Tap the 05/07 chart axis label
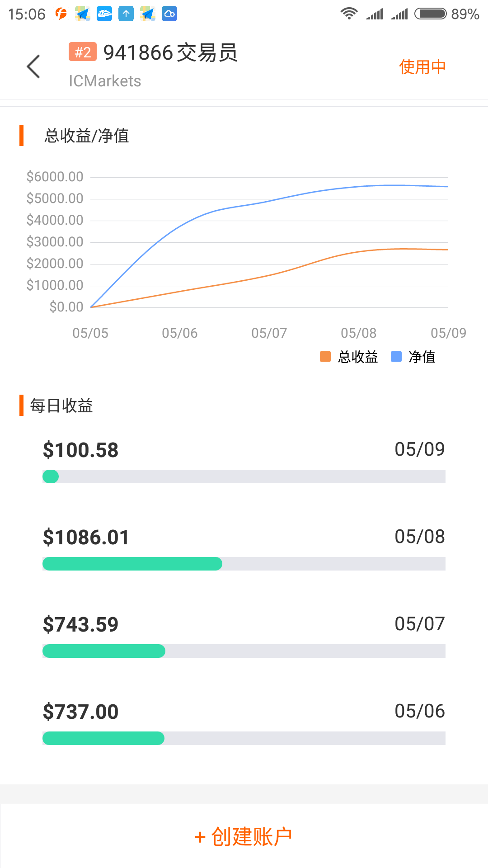 269,333
